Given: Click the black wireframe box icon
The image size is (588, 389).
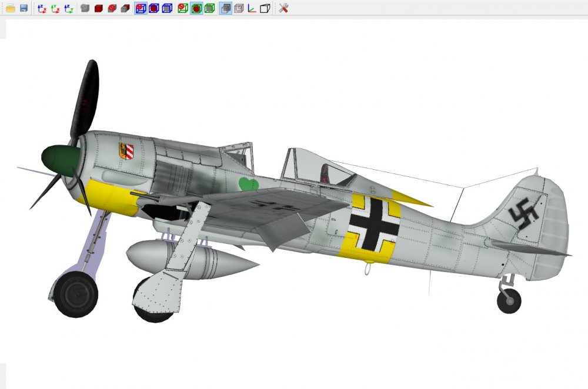Looking at the screenshot, I should point(265,8).
